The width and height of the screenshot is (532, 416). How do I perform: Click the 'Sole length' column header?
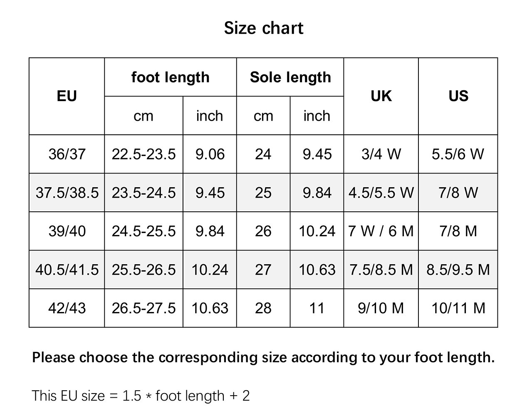[290, 77]
